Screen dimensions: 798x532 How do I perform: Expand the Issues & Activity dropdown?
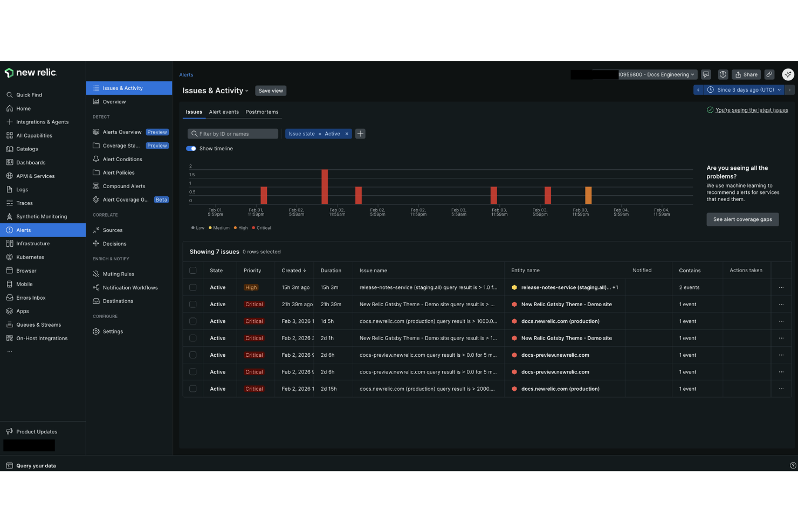coord(246,91)
